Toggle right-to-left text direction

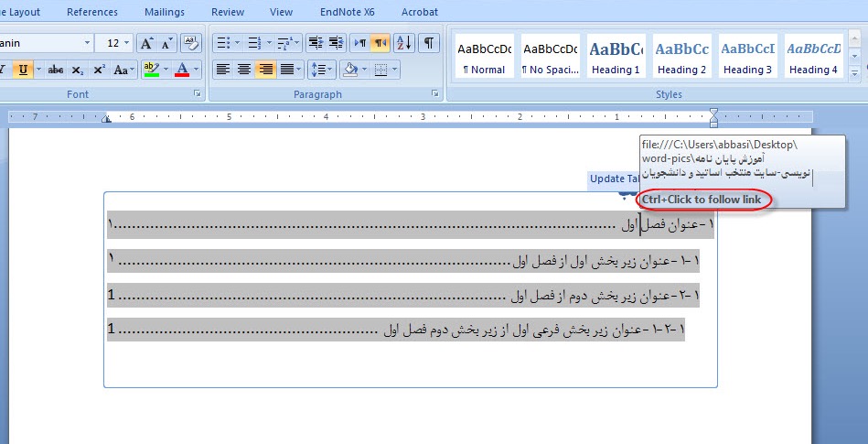coord(380,43)
